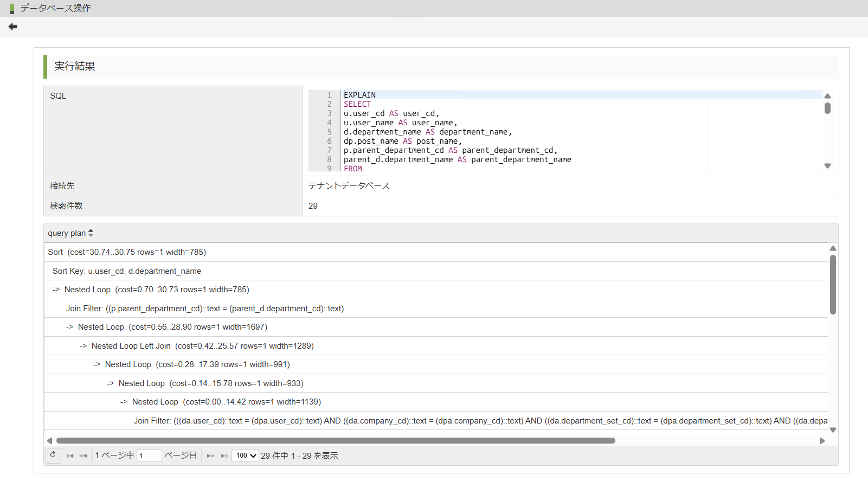Click the query plan column header
This screenshot has width=868, height=494.
point(67,233)
